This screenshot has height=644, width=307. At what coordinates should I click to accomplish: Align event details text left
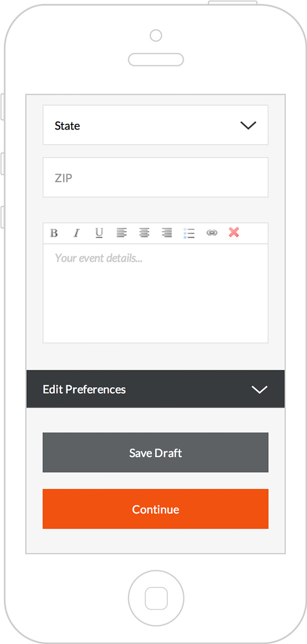pyautogui.click(x=121, y=233)
